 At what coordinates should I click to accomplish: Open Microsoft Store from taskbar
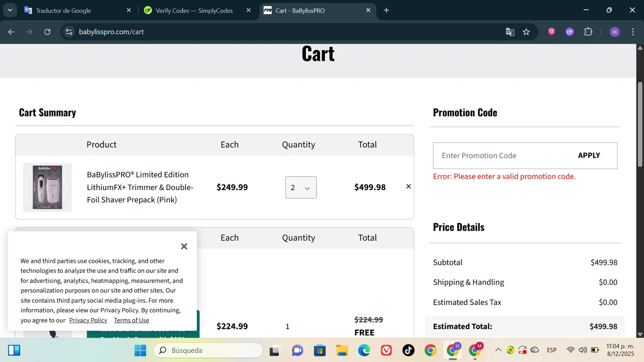tap(320, 350)
